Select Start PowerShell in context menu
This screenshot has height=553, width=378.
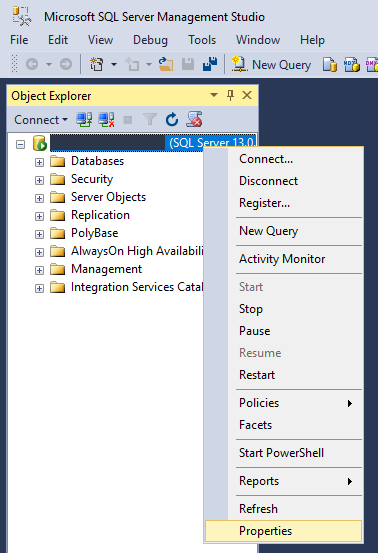point(284,453)
